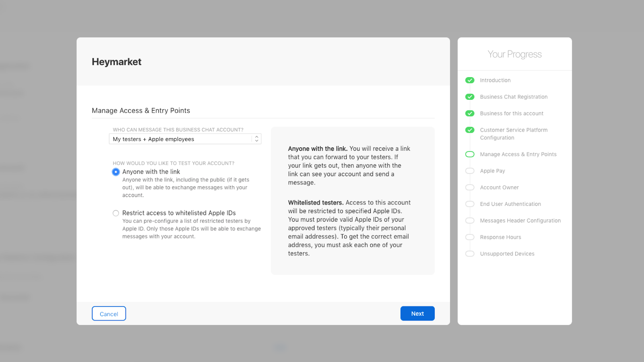The height and width of the screenshot is (362, 644).
Task: Click the green outlined indicator for Manage Access & Entry Points
Action: pos(470,154)
